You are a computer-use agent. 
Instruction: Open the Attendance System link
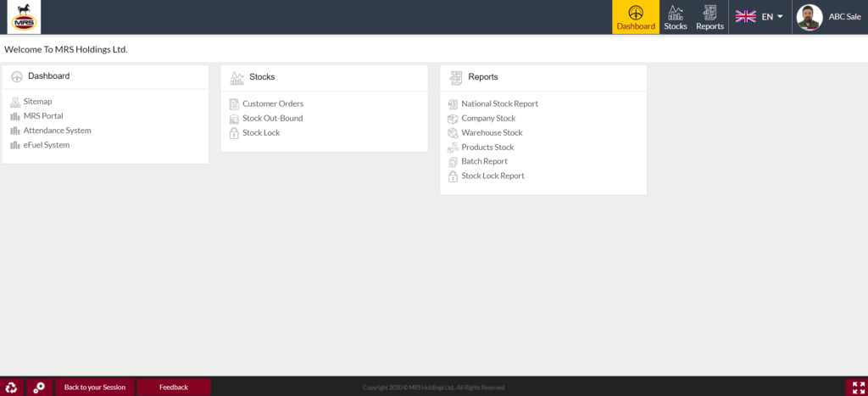tap(57, 131)
